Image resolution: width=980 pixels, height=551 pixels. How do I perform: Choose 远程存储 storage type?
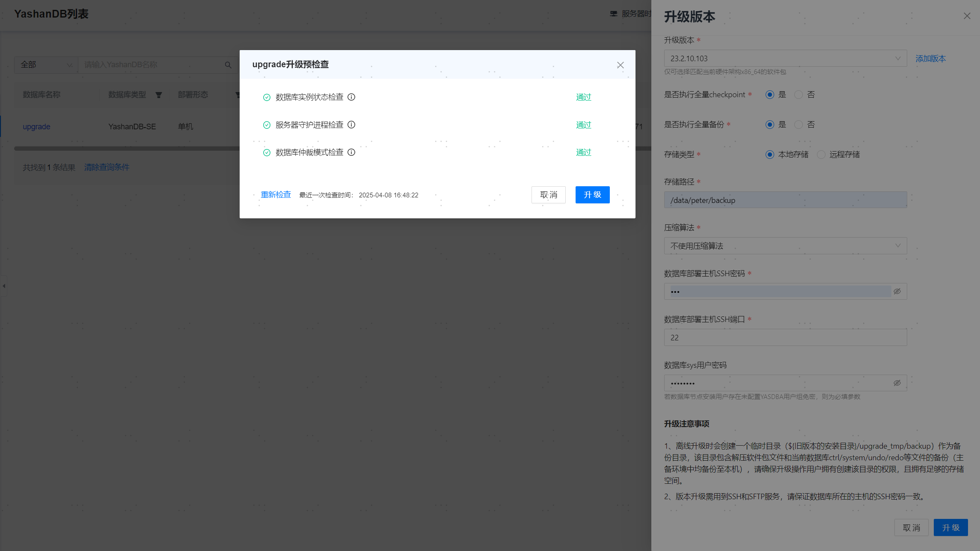point(821,155)
